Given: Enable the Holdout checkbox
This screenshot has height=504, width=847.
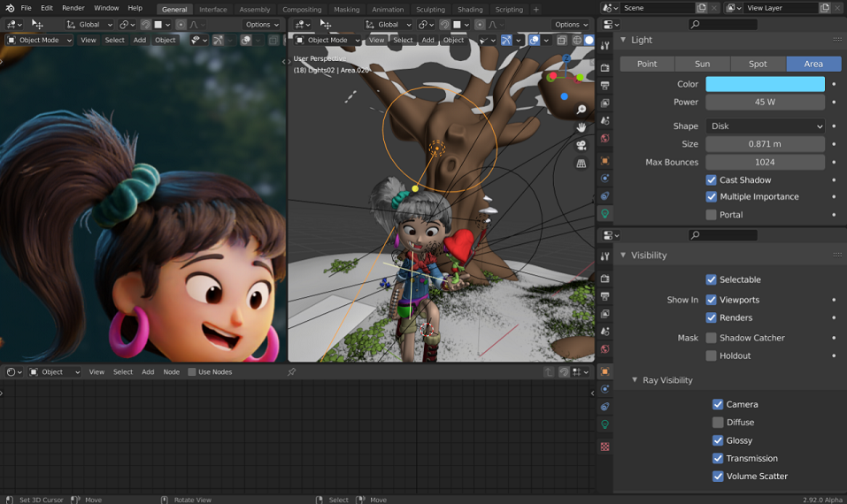Looking at the screenshot, I should point(711,355).
